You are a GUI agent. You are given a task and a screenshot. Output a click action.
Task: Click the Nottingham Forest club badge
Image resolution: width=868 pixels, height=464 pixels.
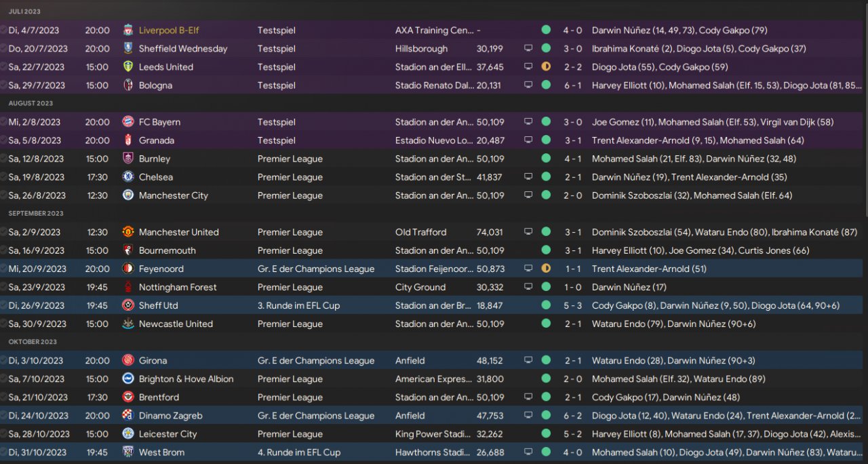point(128,287)
